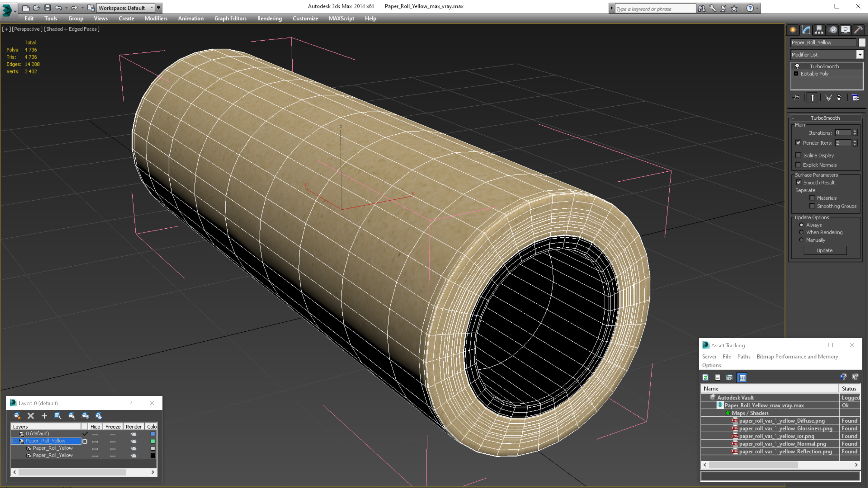Expand the Editable Poly sub-object tree
Screen dimensions: 868x488
pos(796,74)
